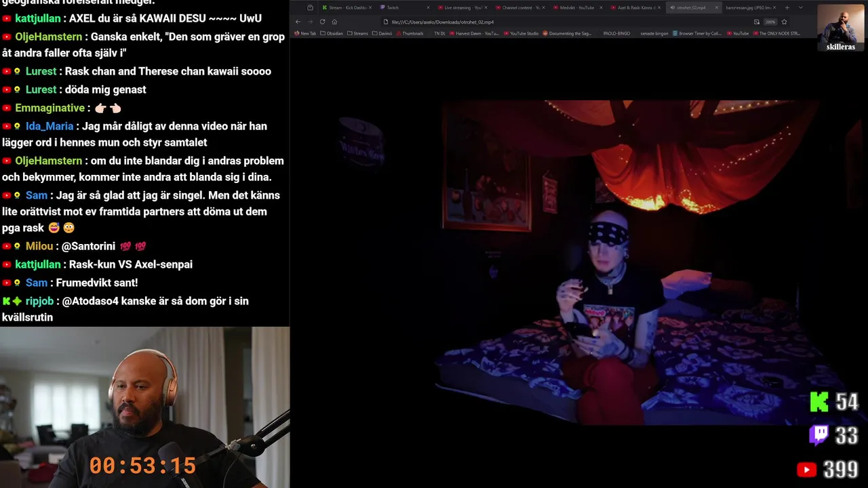The image size is (868, 488).
Task: Open the Harvest Dawn YouTube bookmark
Action: pyautogui.click(x=474, y=33)
